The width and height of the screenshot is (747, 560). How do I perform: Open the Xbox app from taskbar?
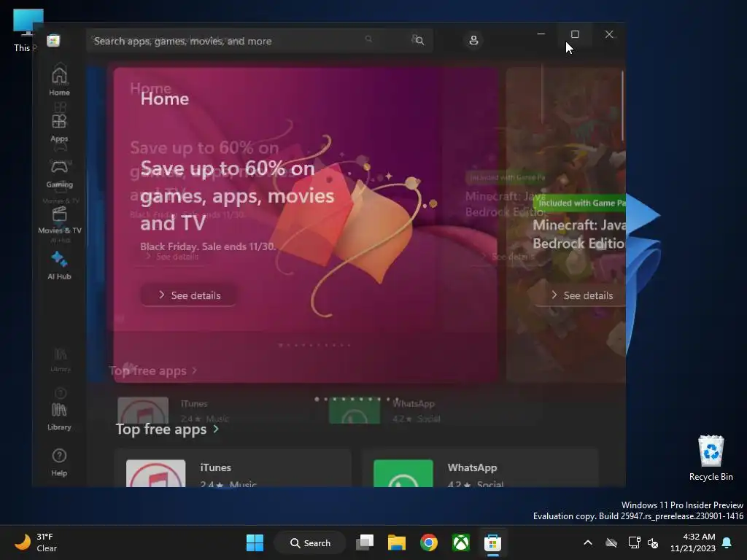tap(461, 542)
